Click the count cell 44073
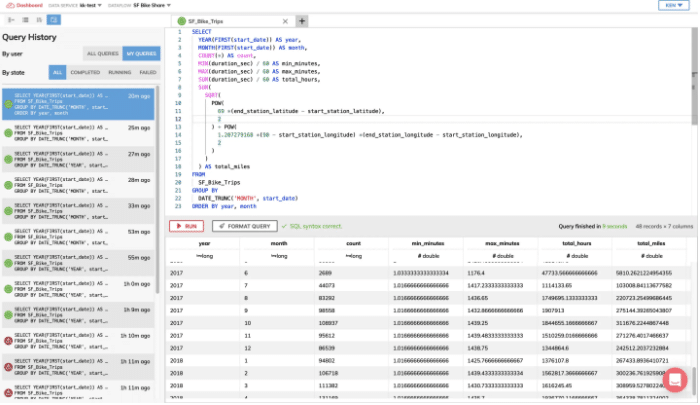The height and width of the screenshot is (405, 700). [x=326, y=285]
